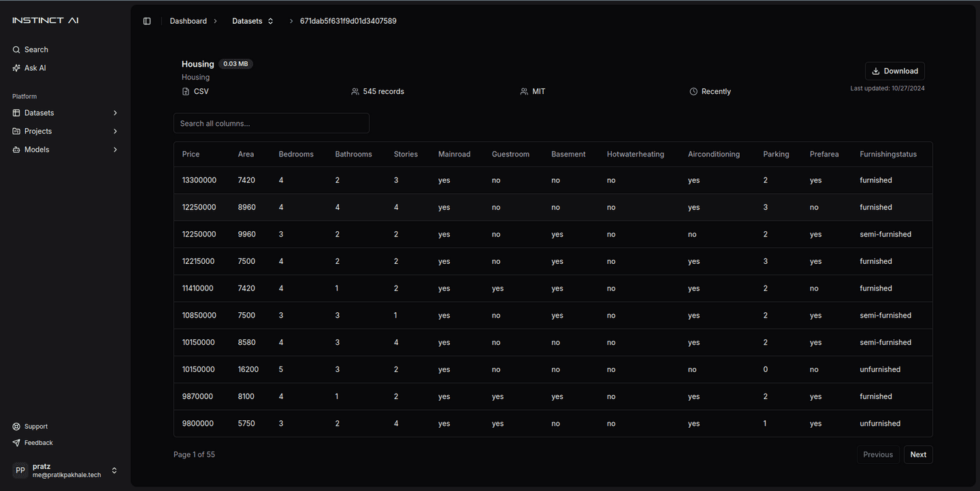Click the Models robot icon in sidebar
This screenshot has width=980, height=491.
coord(16,150)
